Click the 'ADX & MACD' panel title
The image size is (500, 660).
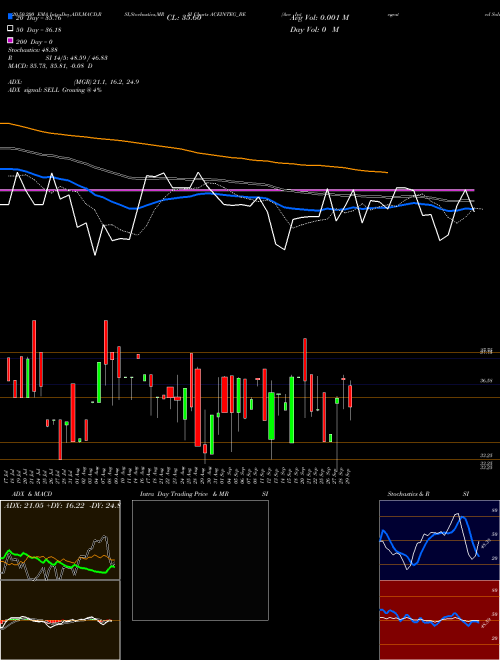point(32,494)
